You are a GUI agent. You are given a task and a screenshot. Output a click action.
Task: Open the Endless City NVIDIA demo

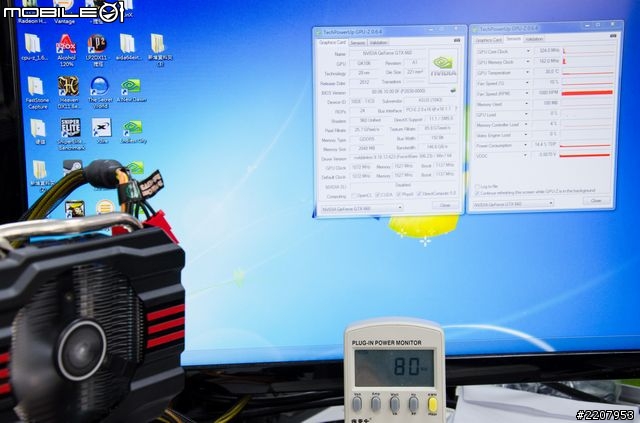[x=133, y=132]
